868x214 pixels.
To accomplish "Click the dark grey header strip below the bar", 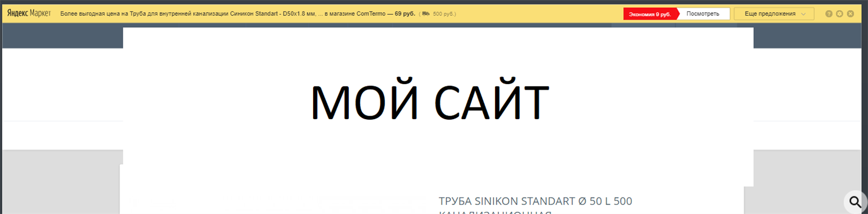I will click(x=62, y=36).
